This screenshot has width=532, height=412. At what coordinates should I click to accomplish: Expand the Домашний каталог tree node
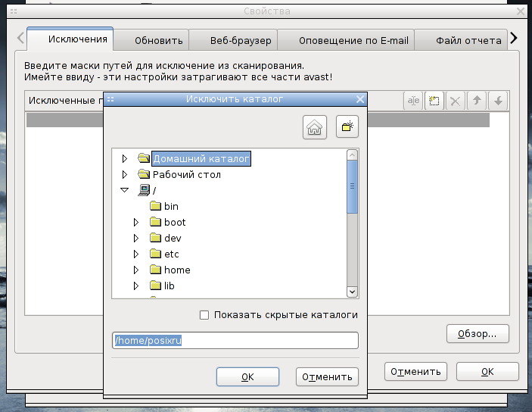tap(125, 158)
